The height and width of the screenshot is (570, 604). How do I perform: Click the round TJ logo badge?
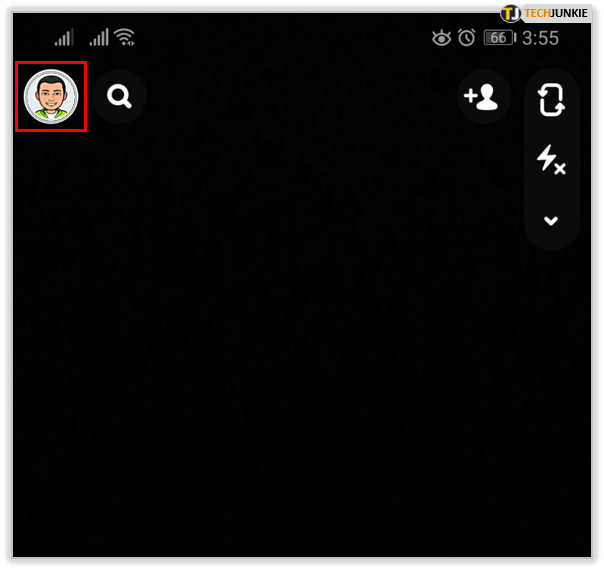510,14
